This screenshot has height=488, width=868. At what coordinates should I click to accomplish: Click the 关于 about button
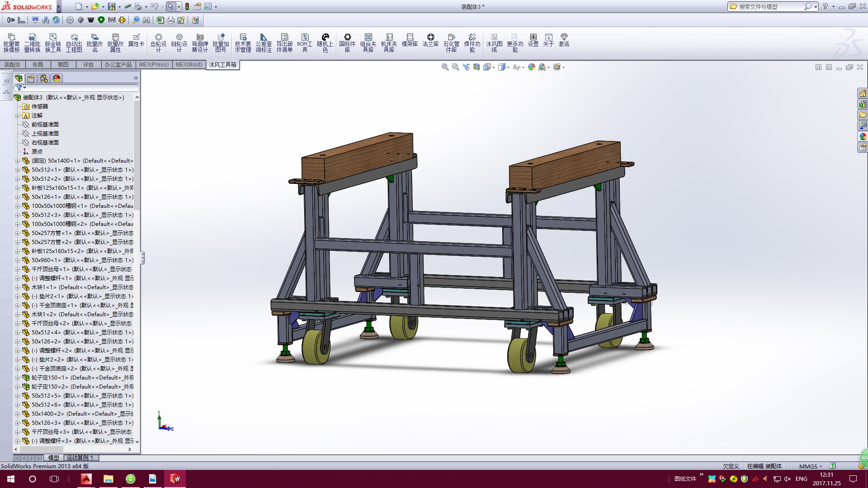(548, 40)
